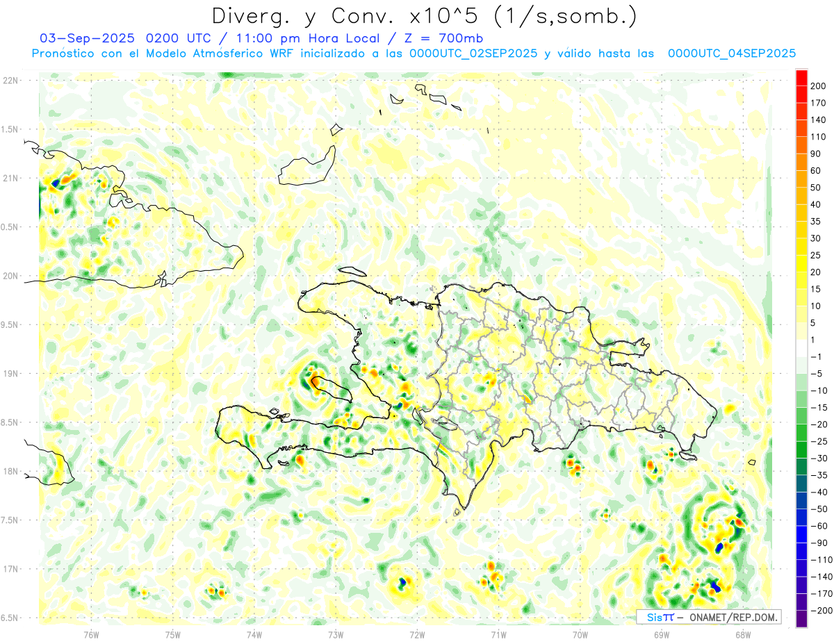Click the '68W' longitude label
Screen dimensions: 834x644
click(x=742, y=634)
